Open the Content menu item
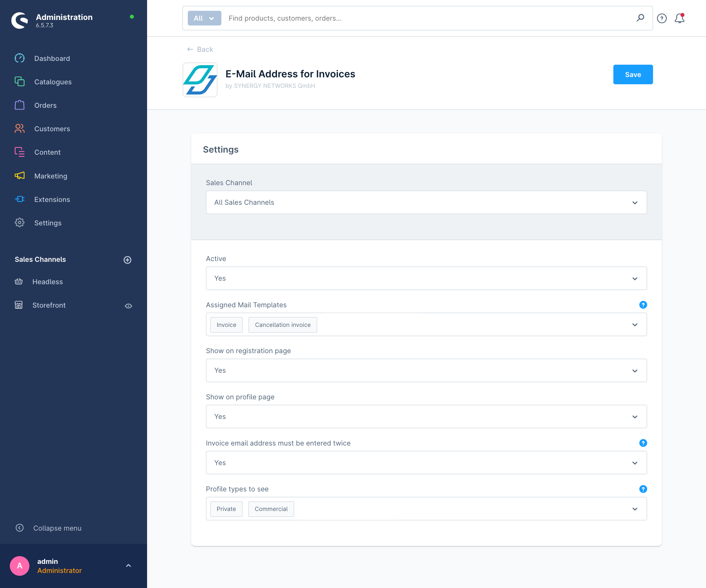Image resolution: width=706 pixels, height=588 pixels. [x=47, y=152]
